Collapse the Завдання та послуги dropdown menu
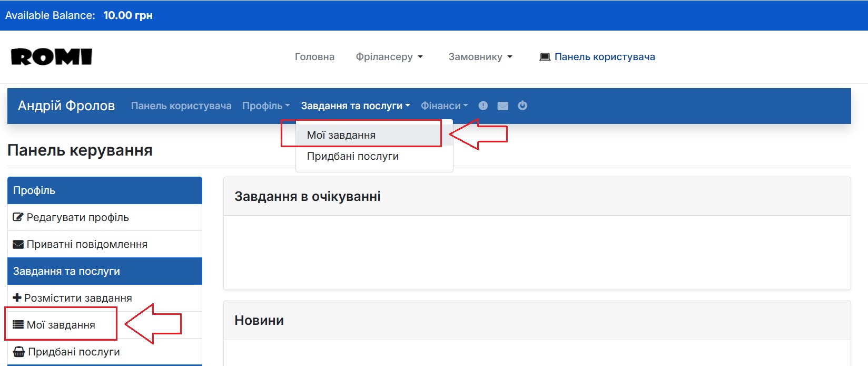The height and width of the screenshot is (366, 868). click(x=356, y=106)
